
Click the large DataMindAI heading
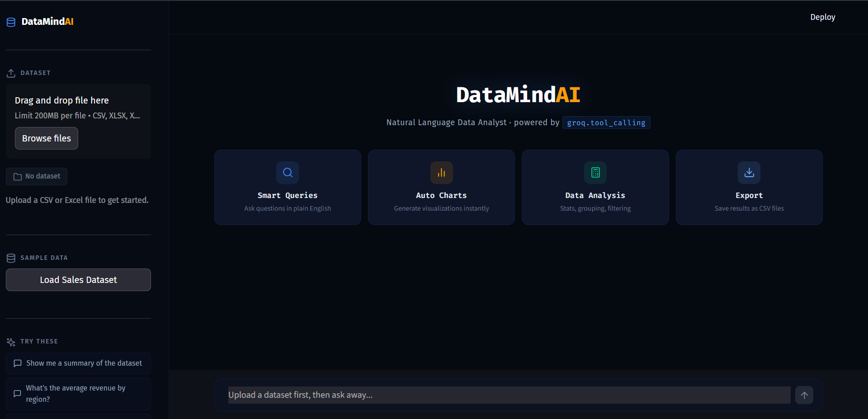518,95
